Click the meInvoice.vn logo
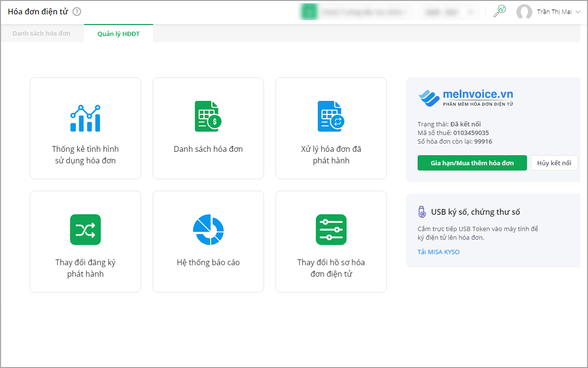 pos(466,98)
